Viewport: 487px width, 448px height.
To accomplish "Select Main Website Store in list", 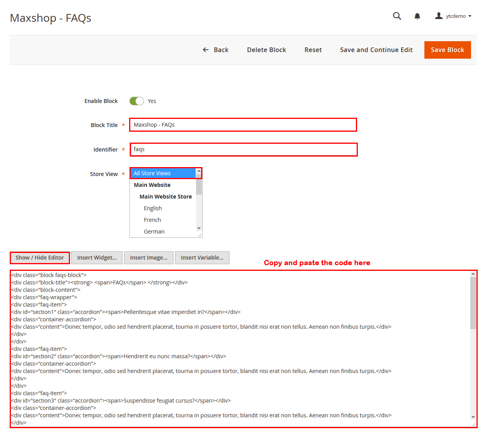I will pos(163,197).
